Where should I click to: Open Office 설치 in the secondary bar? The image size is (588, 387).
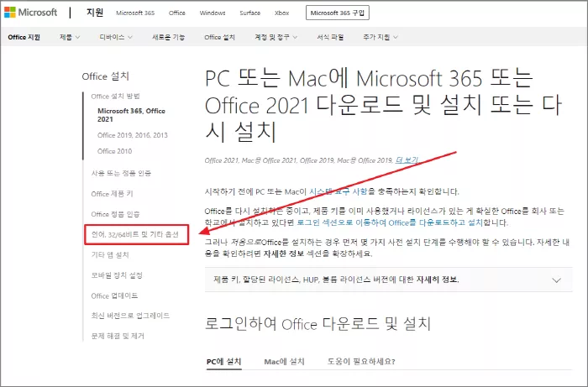click(x=220, y=37)
